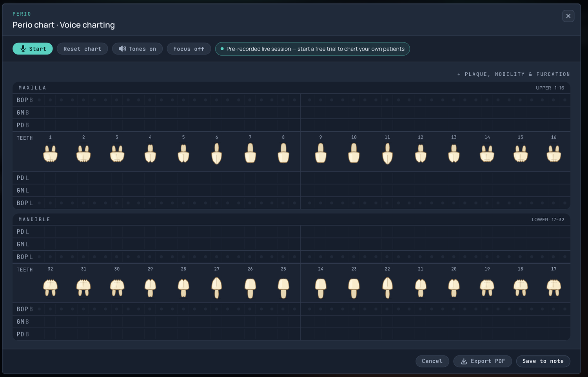Image resolution: width=588 pixels, height=377 pixels.
Task: Select tooth 12 premolar icon
Action: (x=421, y=153)
